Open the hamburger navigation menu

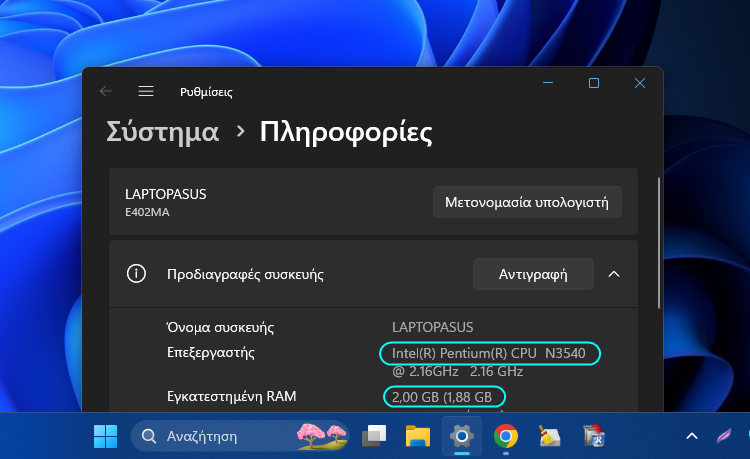point(146,91)
